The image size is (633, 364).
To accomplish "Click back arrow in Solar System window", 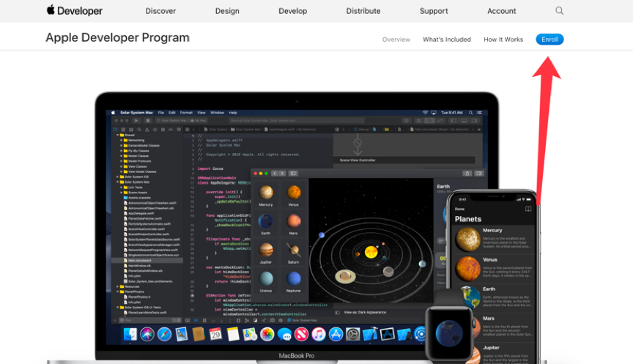I will click(x=275, y=173).
